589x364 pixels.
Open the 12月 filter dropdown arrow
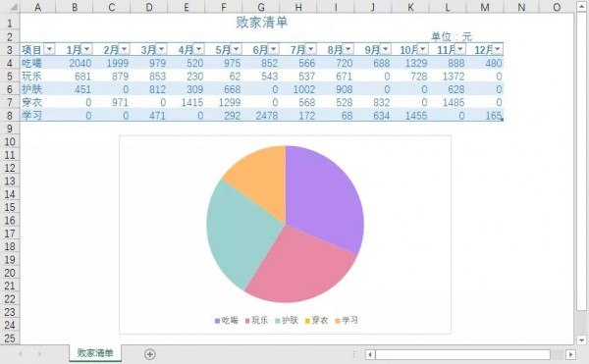(x=498, y=49)
